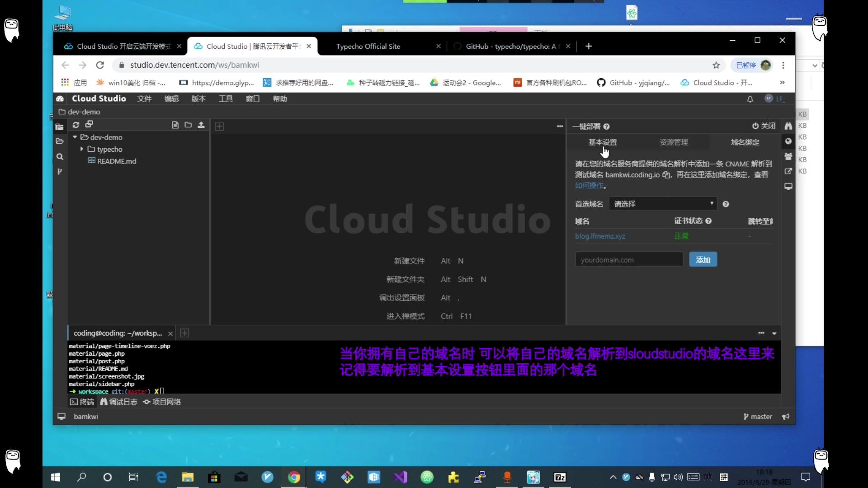Open the 文件 menu
The height and width of the screenshot is (488, 868).
[144, 99]
